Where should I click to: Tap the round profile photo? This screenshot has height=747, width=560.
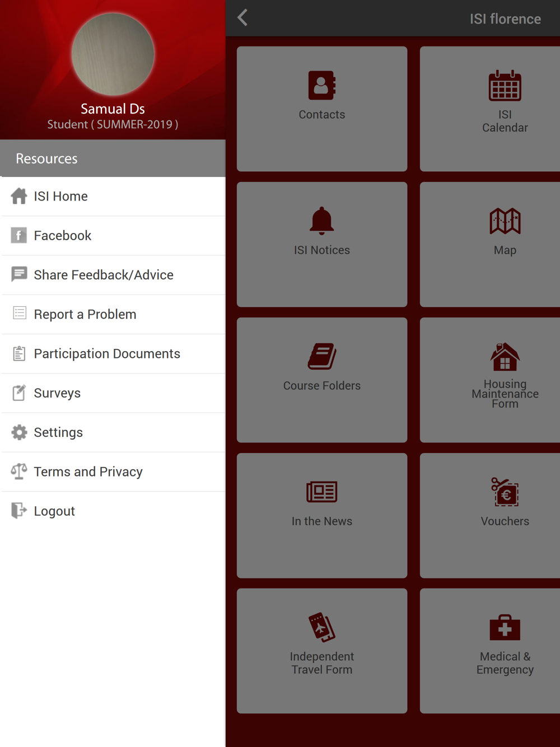pyautogui.click(x=113, y=54)
